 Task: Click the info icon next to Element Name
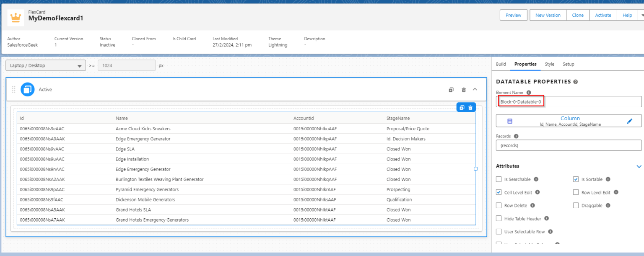tap(528, 92)
